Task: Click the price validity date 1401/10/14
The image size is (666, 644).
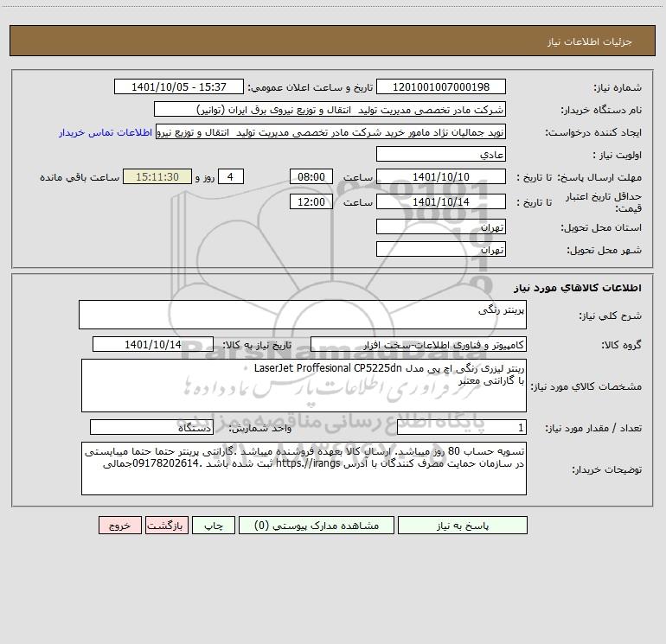Action: click(441, 201)
